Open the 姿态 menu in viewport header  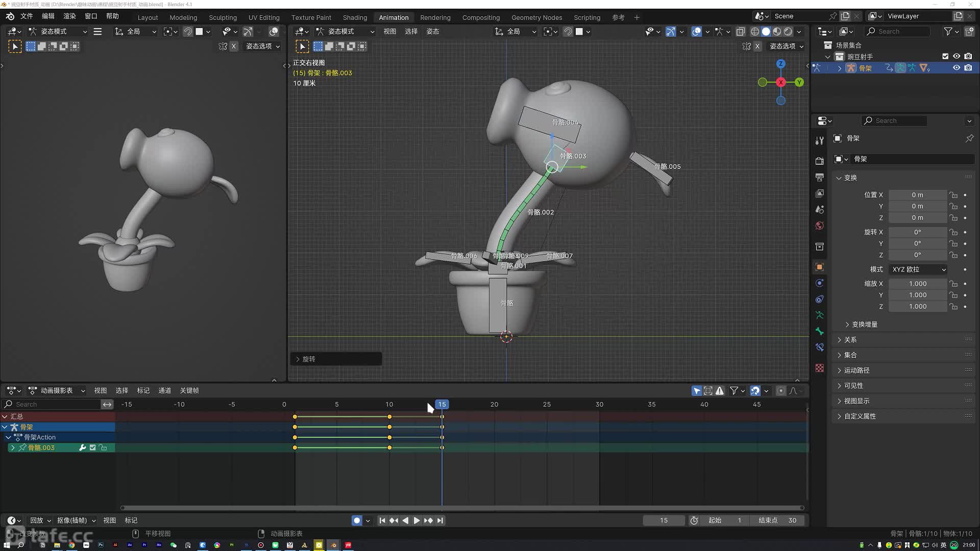coord(433,32)
